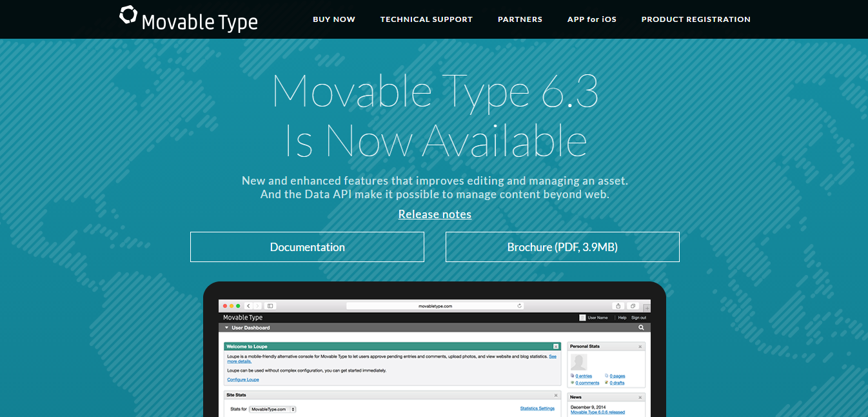The image size is (868, 417).
Task: Click the movabletype.com address bar
Action: 435,306
